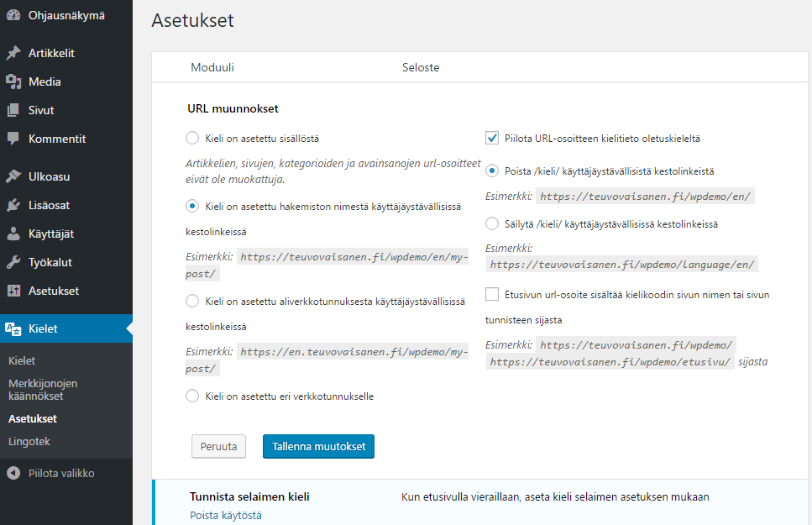
Task: Click the Ulkoasu paintbrush icon
Action: 13,176
